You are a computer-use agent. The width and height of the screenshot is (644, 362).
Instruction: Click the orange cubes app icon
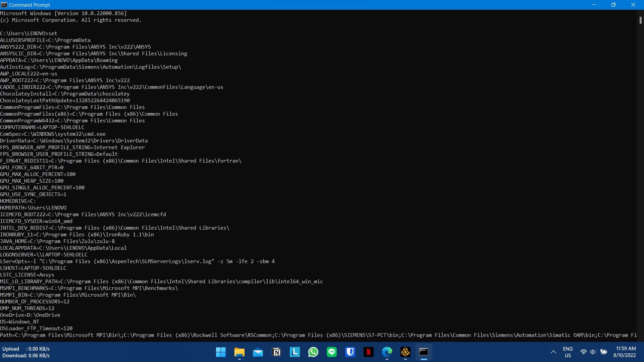click(x=405, y=352)
